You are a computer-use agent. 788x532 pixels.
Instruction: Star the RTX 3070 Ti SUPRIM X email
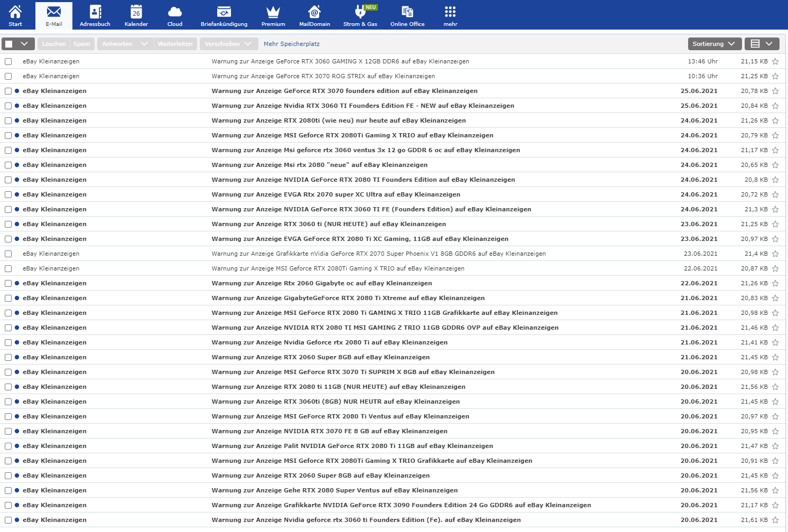pos(775,372)
